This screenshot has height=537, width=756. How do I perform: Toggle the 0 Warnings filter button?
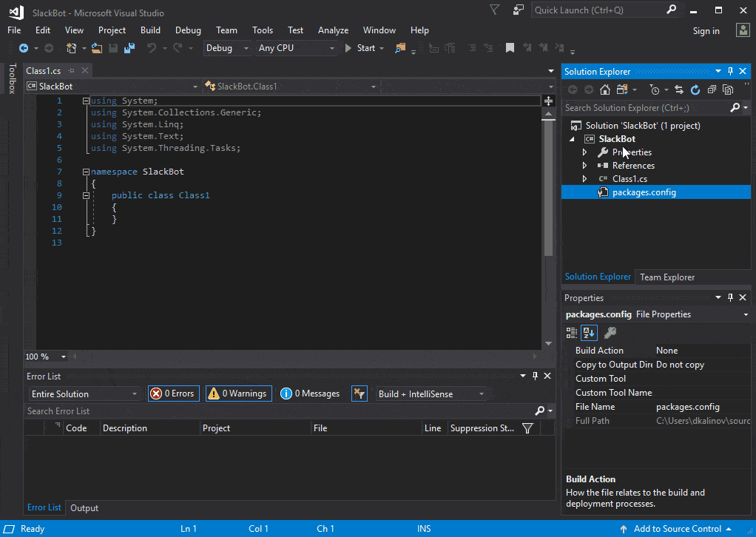tap(239, 394)
